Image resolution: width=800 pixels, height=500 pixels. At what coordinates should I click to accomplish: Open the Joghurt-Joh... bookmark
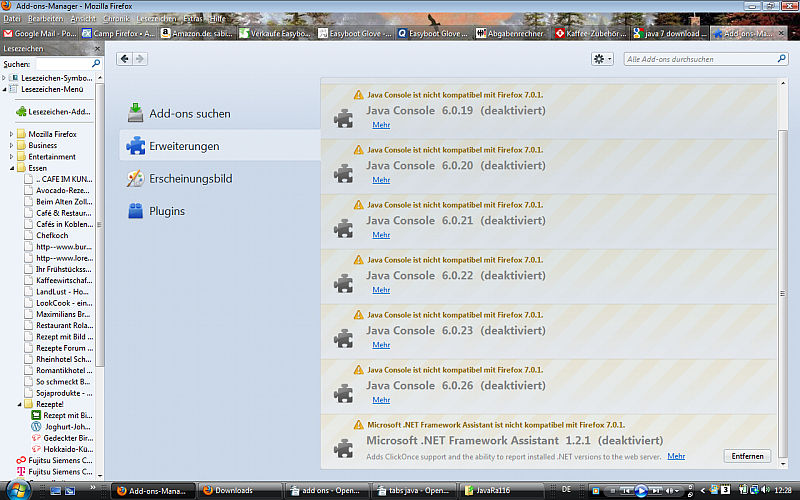[x=61, y=427]
